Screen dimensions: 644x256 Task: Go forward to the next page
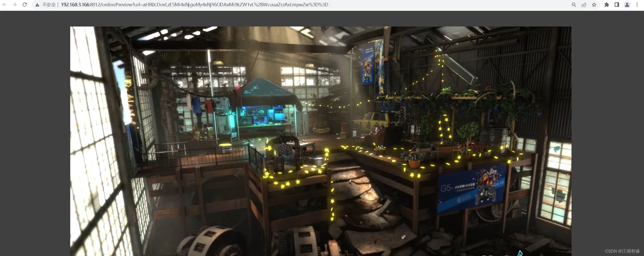15,5
